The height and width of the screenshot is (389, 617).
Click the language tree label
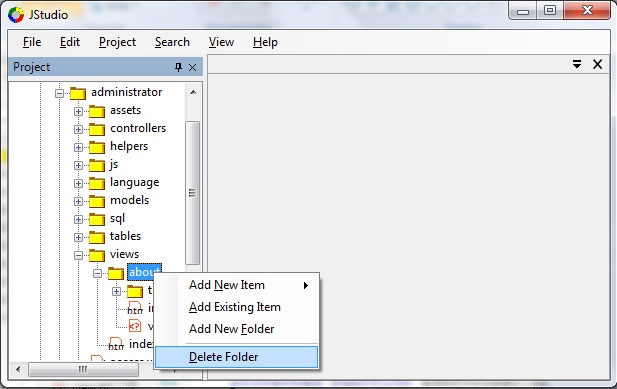click(135, 183)
